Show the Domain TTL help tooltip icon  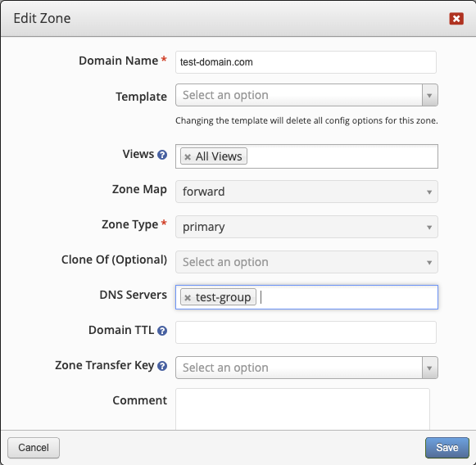coord(162,331)
